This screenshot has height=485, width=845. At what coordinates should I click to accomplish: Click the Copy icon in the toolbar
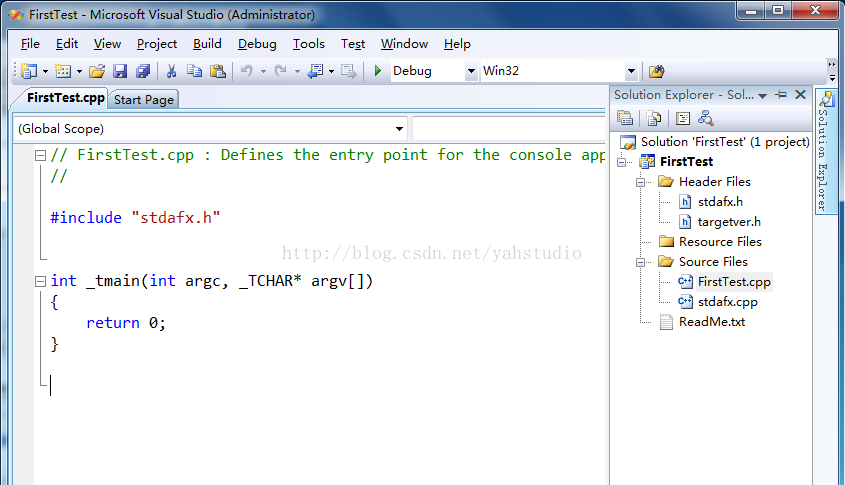(194, 71)
